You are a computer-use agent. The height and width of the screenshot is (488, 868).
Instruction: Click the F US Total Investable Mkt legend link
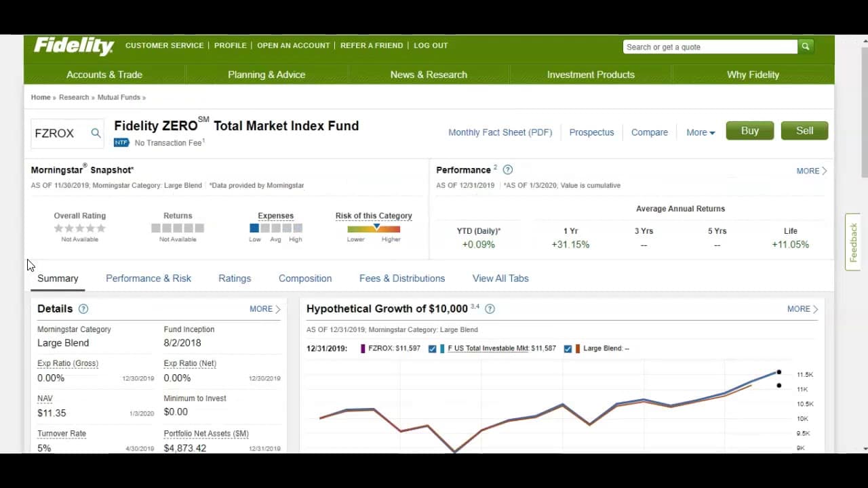coord(488,348)
